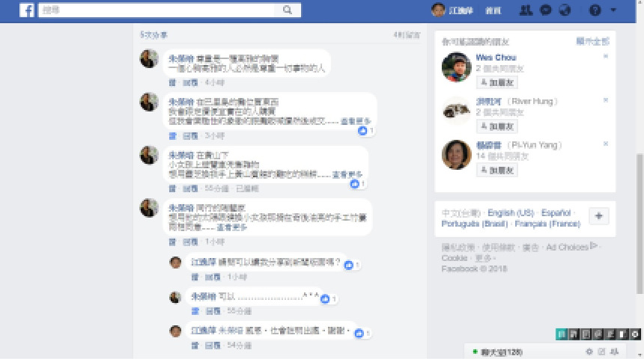Open the create group icon in chat bar
The image size is (644, 359).
(x=615, y=352)
